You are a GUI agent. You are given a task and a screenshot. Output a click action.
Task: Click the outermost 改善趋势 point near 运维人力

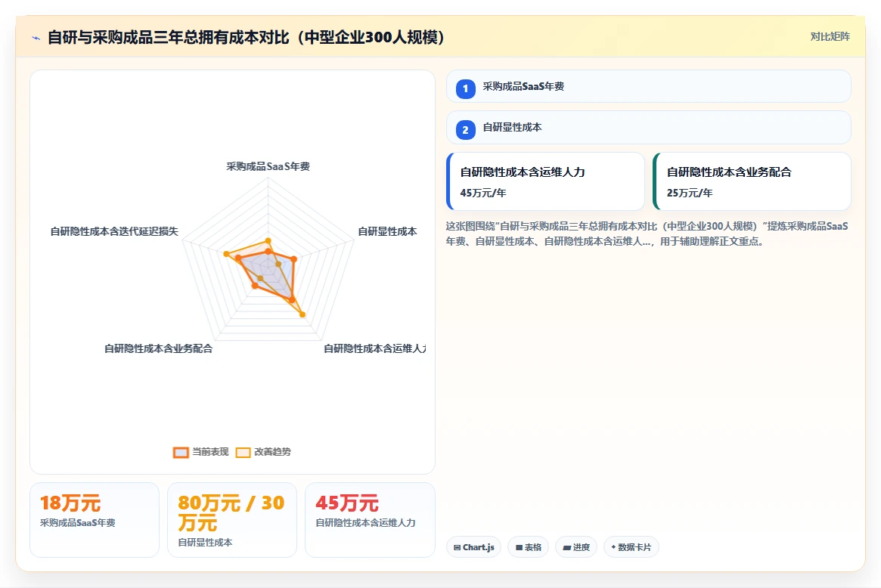[x=302, y=314]
